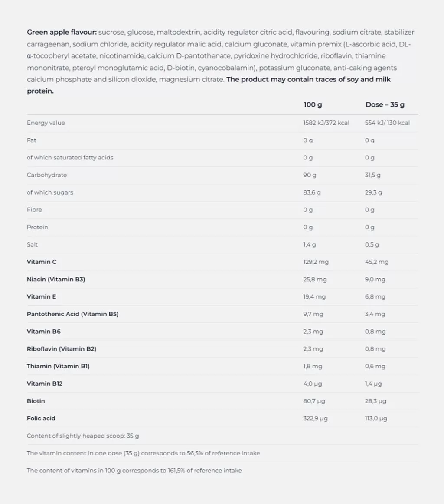Click the "of which sugars" row label
The image size is (444, 504).
pyautogui.click(x=50, y=192)
